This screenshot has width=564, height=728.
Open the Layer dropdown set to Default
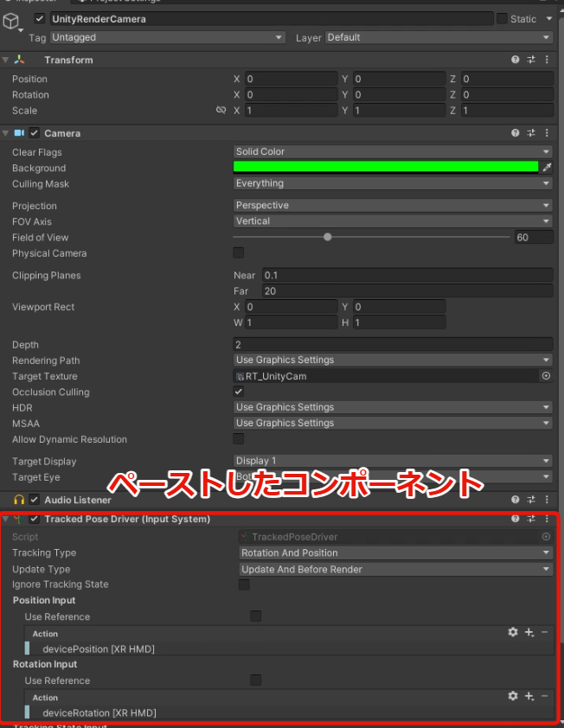point(439,37)
